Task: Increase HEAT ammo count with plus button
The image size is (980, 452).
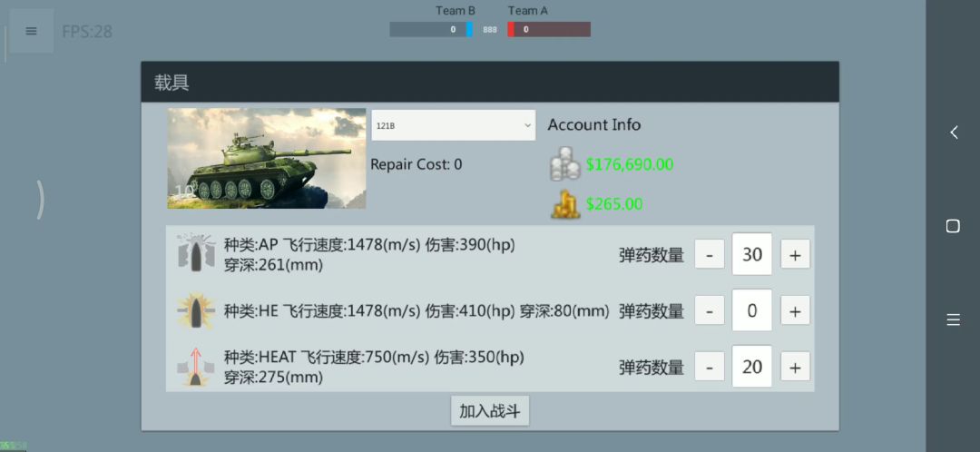Action: 795,368
